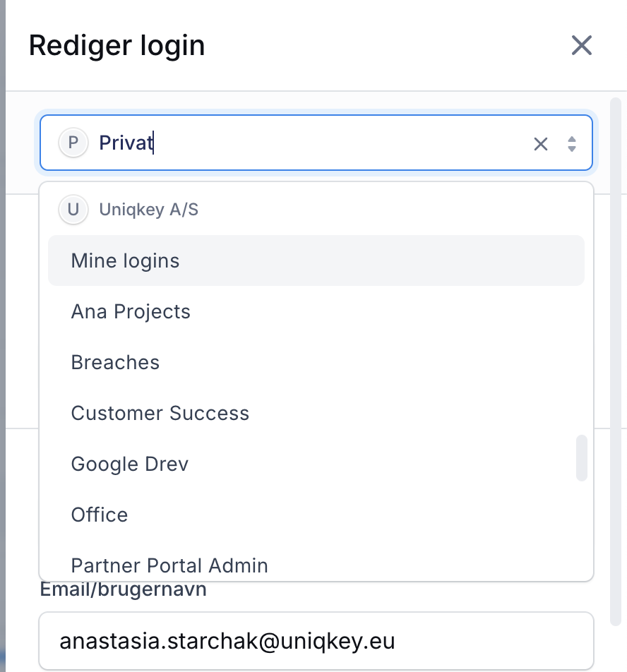
Task: Click the U avatar icon for Uniqkey
Action: point(73,210)
